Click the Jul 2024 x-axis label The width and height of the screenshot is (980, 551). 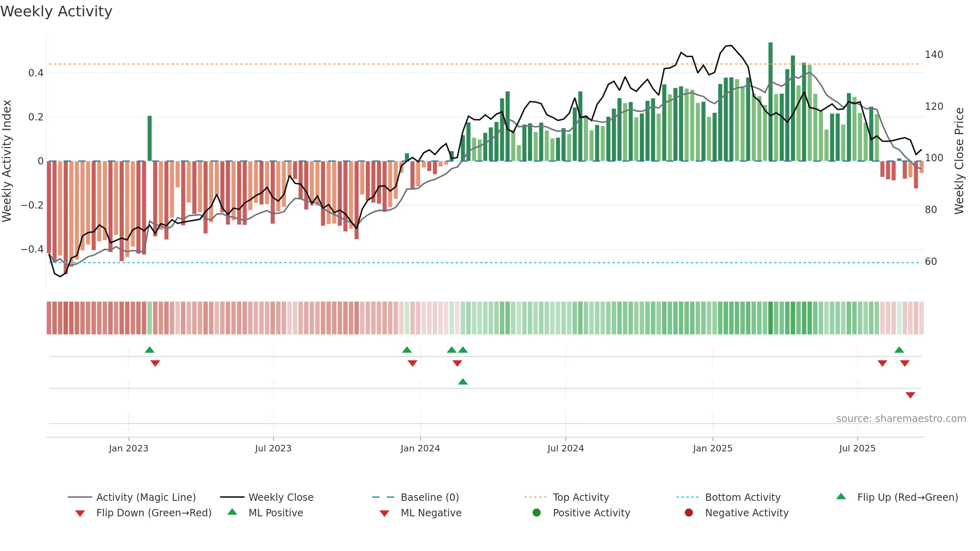point(566,449)
